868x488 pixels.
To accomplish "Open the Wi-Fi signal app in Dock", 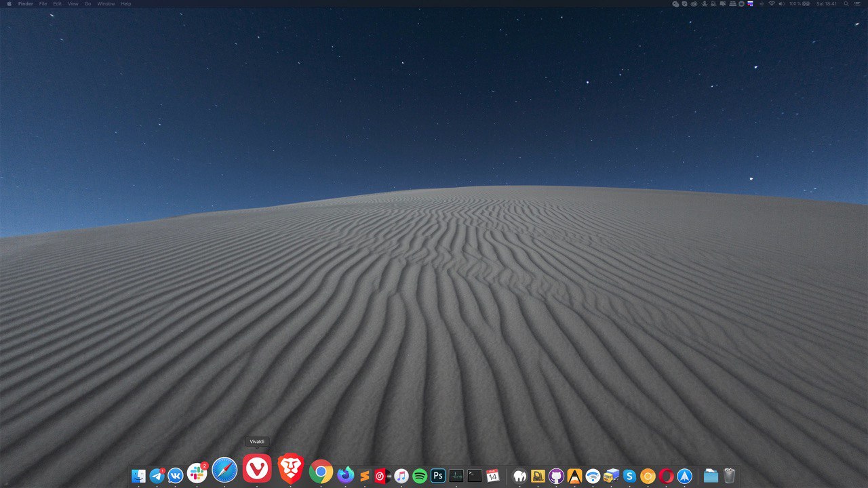I will (x=593, y=476).
